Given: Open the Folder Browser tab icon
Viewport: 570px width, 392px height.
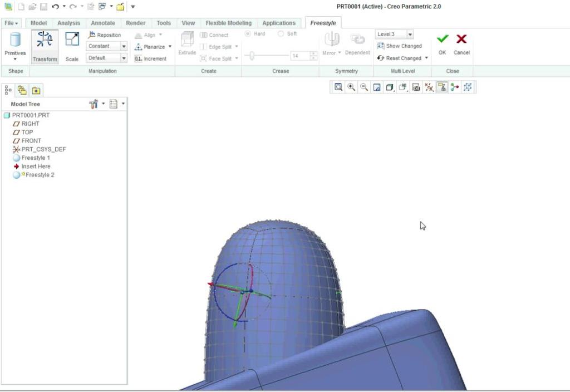Looking at the screenshot, I should point(22,90).
